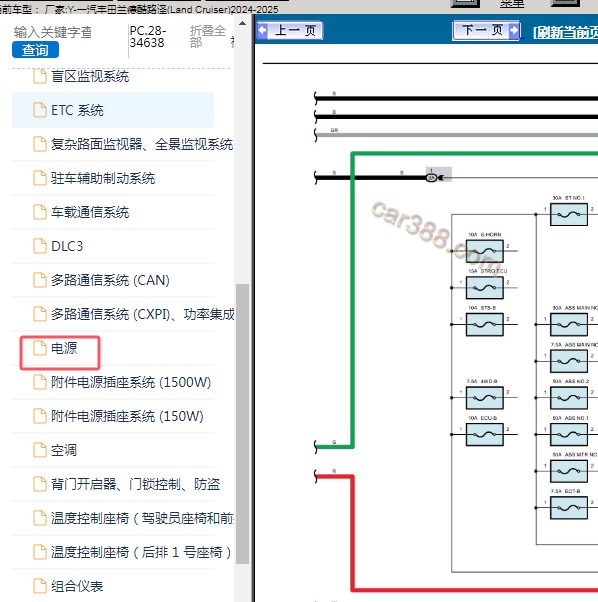
Task: Click document icon beside 附件电源插座系统 (150W)
Action: (40, 416)
